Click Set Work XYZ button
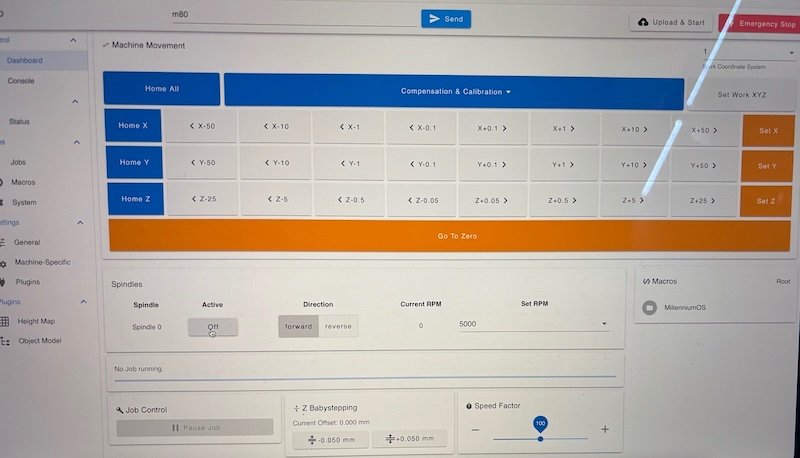800x458 pixels. [741, 95]
